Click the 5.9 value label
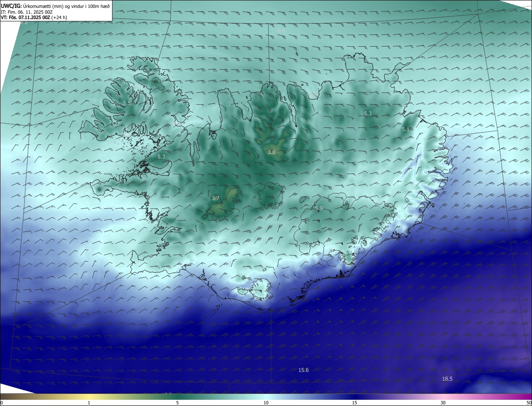Viewport: 532px width, 406px height. [319, 208]
